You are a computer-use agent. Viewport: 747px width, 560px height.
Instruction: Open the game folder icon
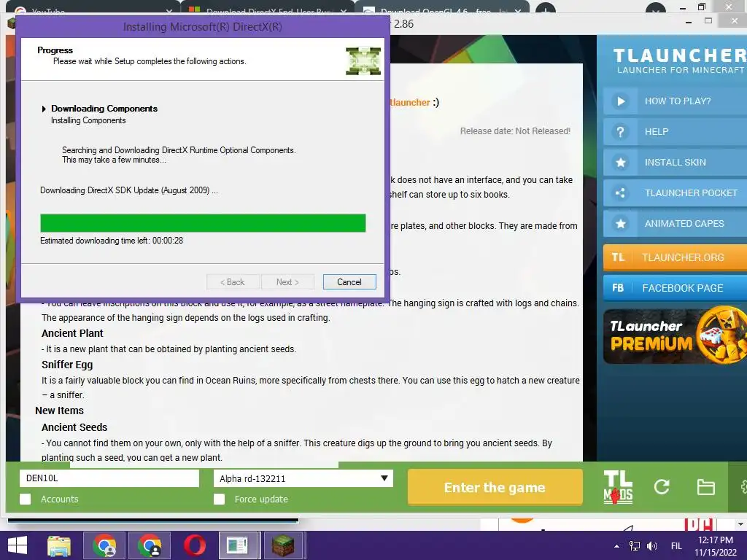tap(705, 487)
